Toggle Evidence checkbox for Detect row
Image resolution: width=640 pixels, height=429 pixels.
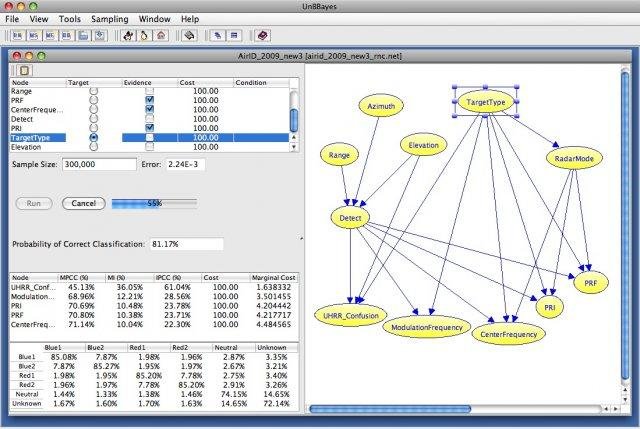pyautogui.click(x=150, y=119)
